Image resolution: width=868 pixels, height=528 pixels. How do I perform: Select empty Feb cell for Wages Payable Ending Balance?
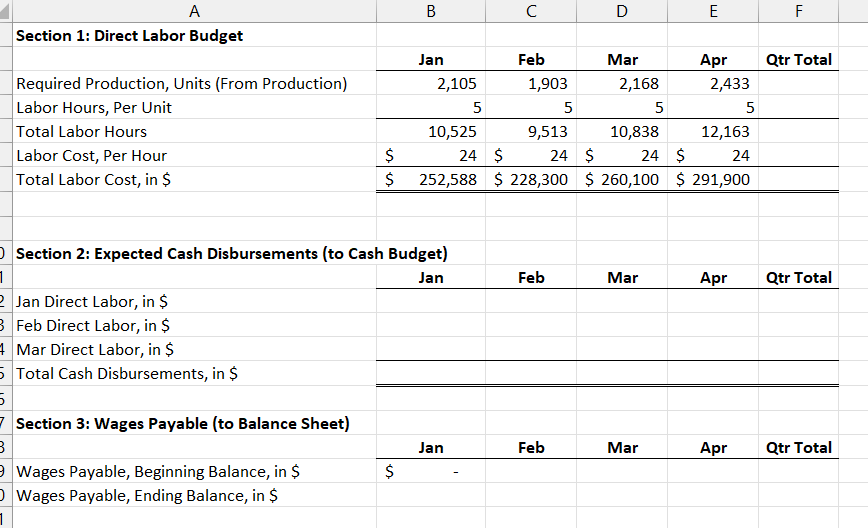coord(531,495)
